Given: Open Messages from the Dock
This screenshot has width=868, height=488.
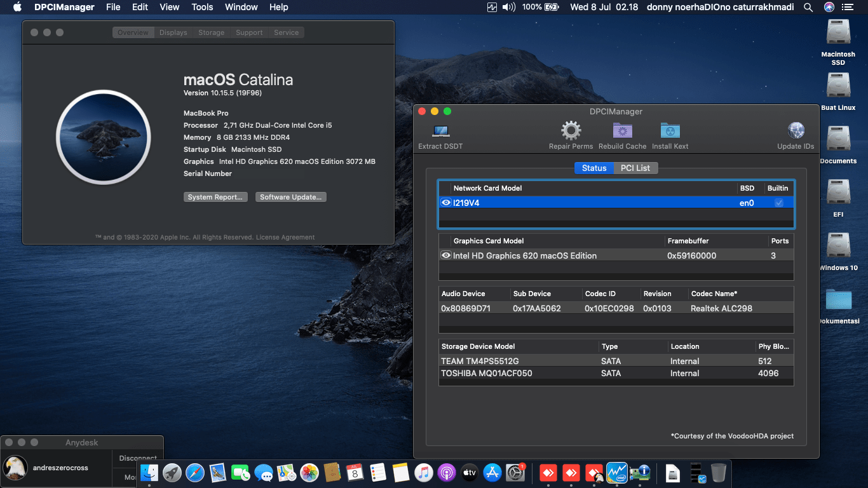Looking at the screenshot, I should point(264,472).
